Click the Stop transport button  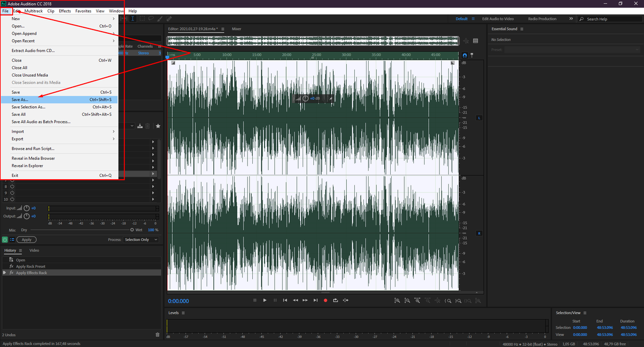(255, 300)
